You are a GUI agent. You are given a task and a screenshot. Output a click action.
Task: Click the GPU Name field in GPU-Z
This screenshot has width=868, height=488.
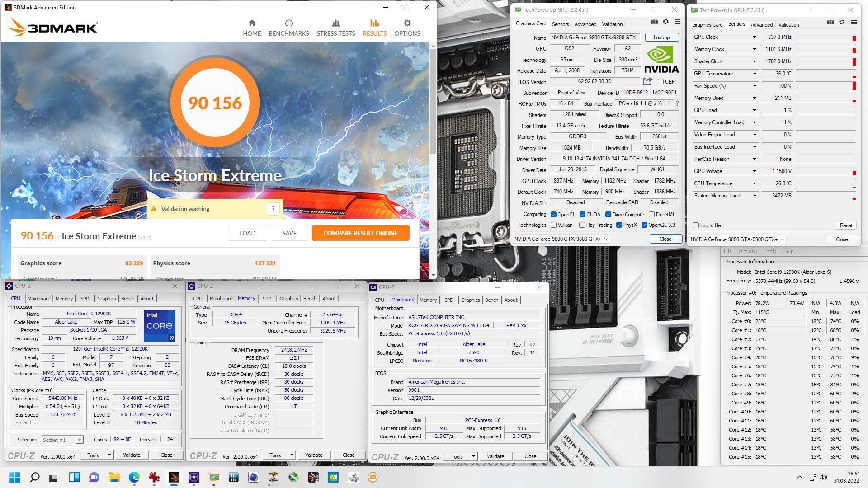[x=595, y=38]
